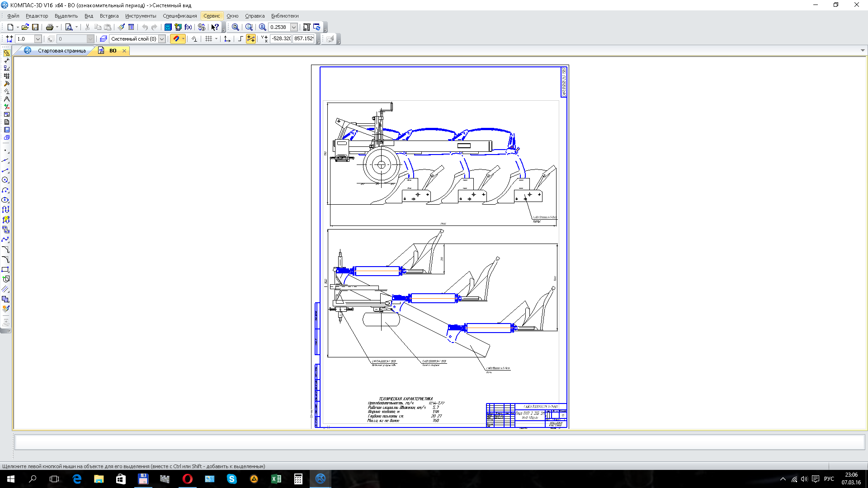Expand the zoom scale 0.2538 dropdown
The height and width of the screenshot is (488, 868).
[x=294, y=27]
